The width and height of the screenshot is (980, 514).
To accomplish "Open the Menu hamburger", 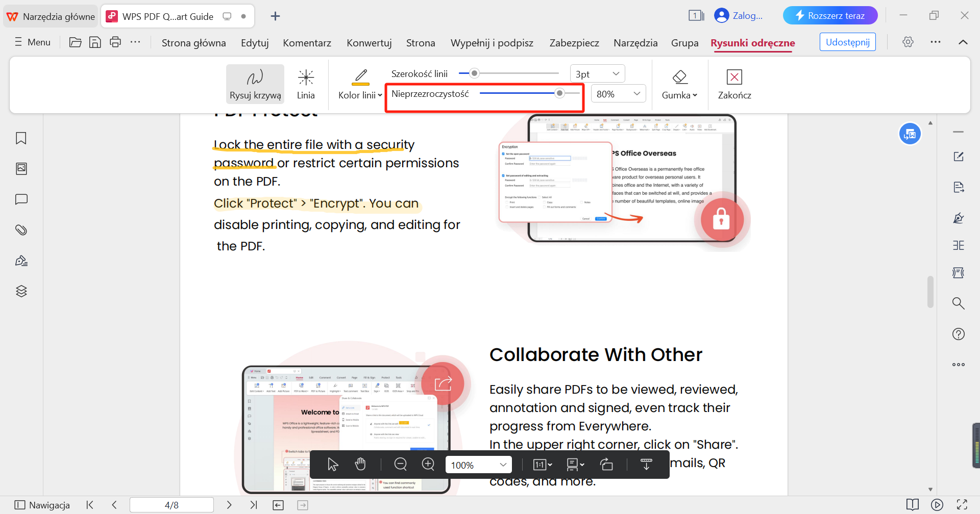I will tap(33, 42).
